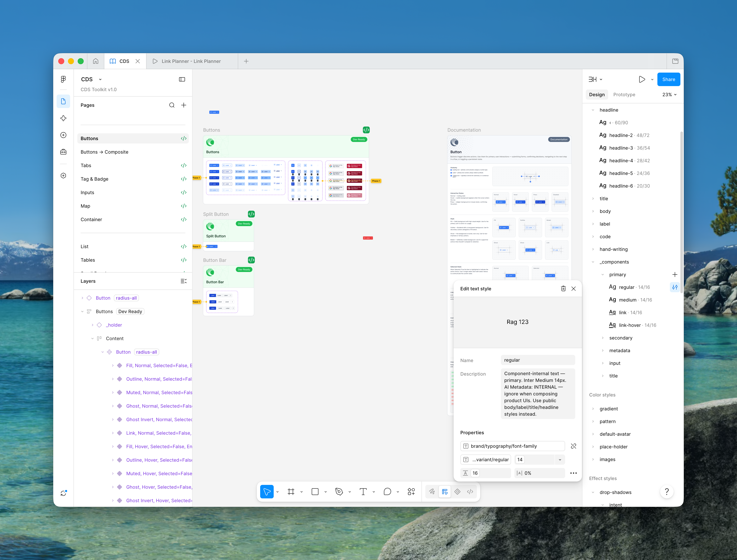
Task: Open a new tab with plus
Action: click(246, 61)
